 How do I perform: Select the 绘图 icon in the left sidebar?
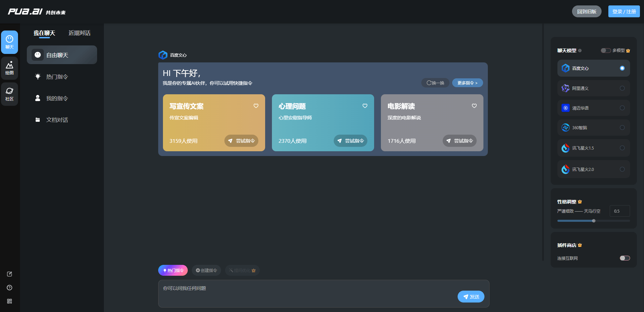pyautogui.click(x=10, y=68)
